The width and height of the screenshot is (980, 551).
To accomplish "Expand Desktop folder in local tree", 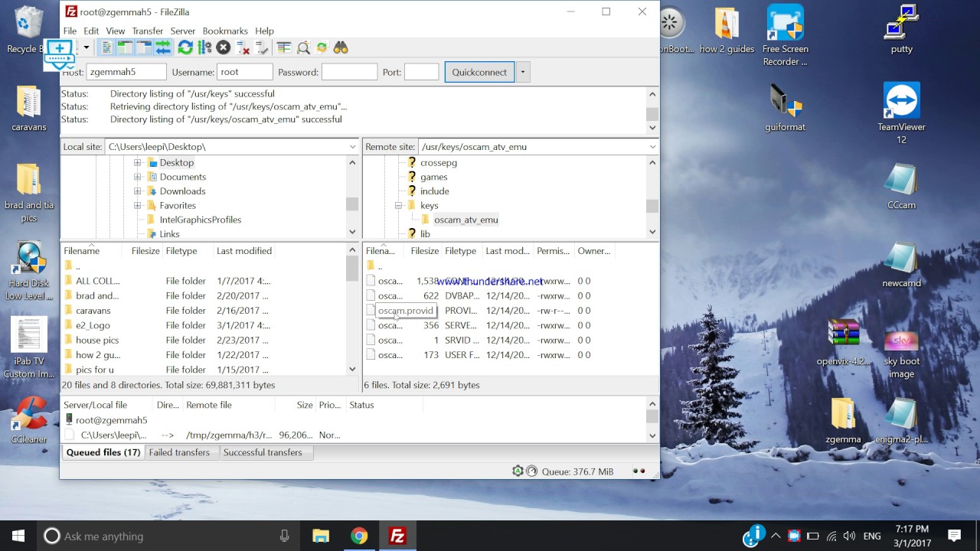I will pyautogui.click(x=138, y=162).
